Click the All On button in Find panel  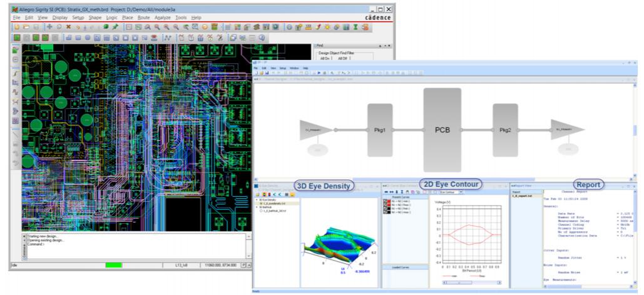[324, 58]
